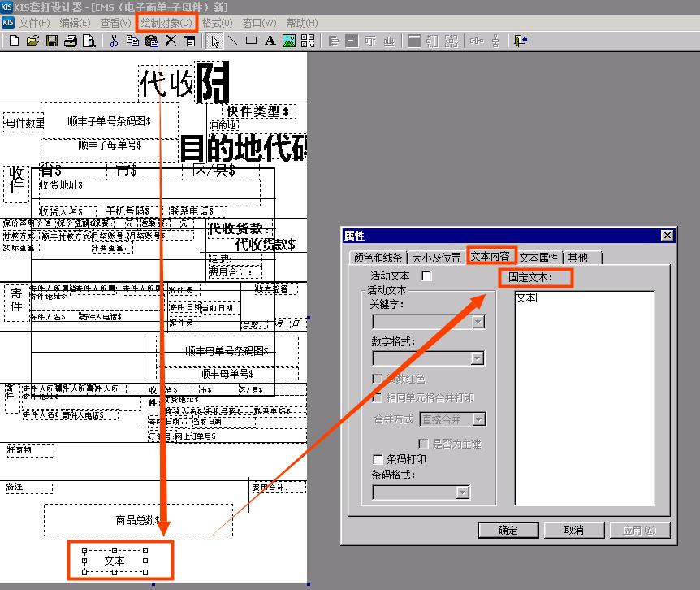Screen dimensions: 700x590
Task: Open the 关键字 dropdown list
Action: pos(477,321)
